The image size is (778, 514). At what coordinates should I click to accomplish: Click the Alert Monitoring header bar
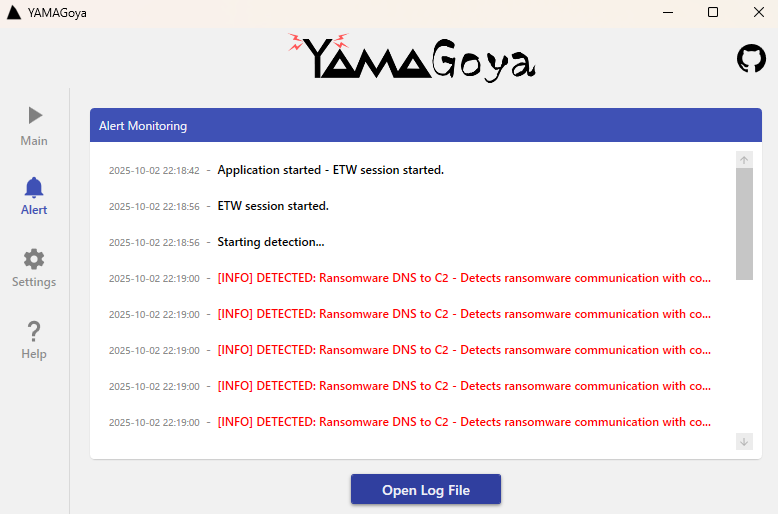click(419, 126)
